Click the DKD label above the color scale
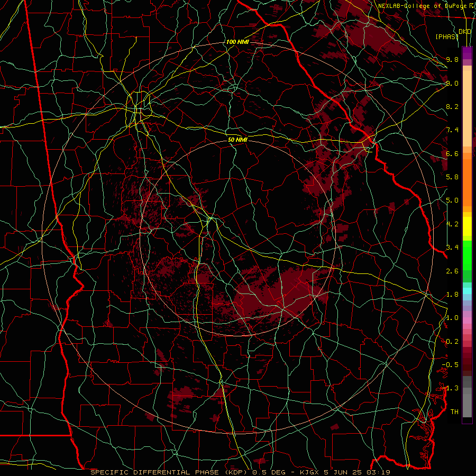 [465, 32]
